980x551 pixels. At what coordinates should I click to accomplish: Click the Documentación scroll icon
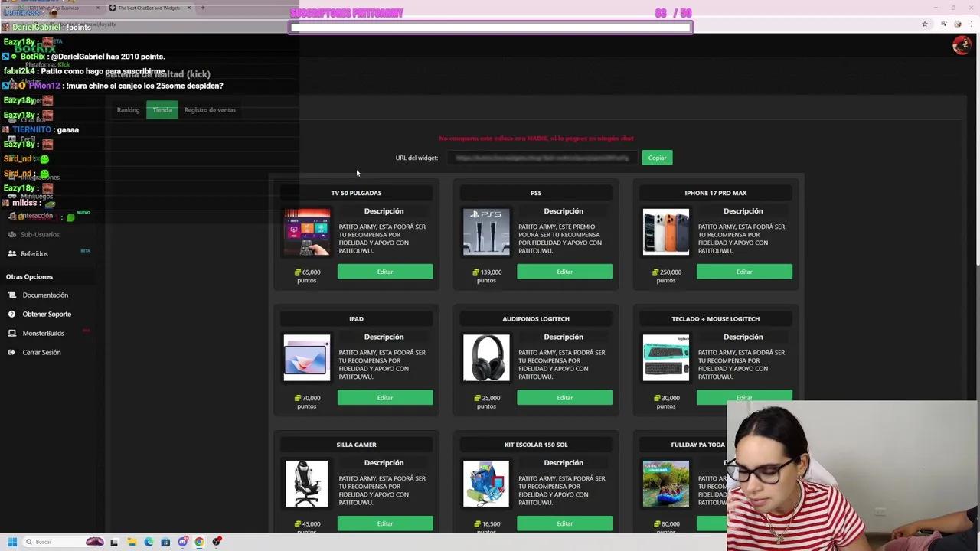pos(11,295)
